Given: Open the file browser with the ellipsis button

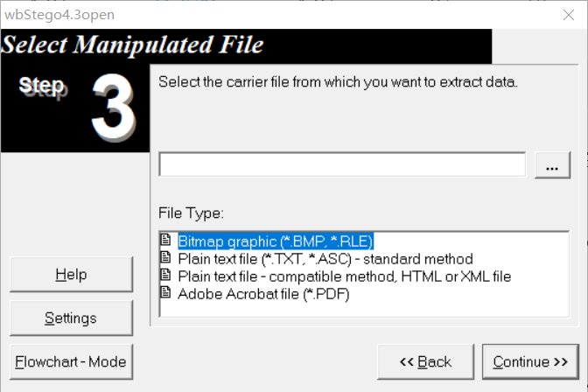Looking at the screenshot, I should (552, 165).
